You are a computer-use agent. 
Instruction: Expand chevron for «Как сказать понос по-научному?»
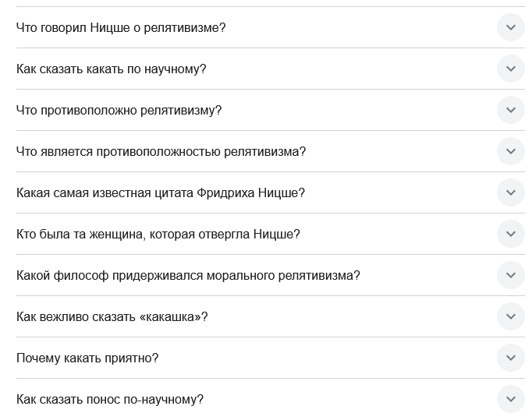tap(510, 399)
